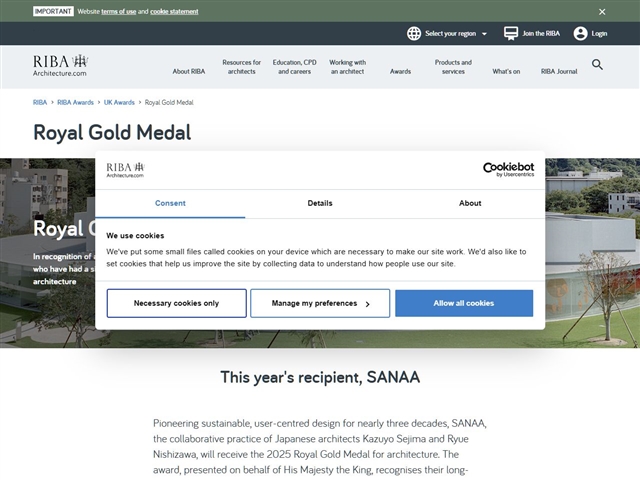Click the 'Royal Gold Medal' page heading

pyautogui.click(x=112, y=132)
